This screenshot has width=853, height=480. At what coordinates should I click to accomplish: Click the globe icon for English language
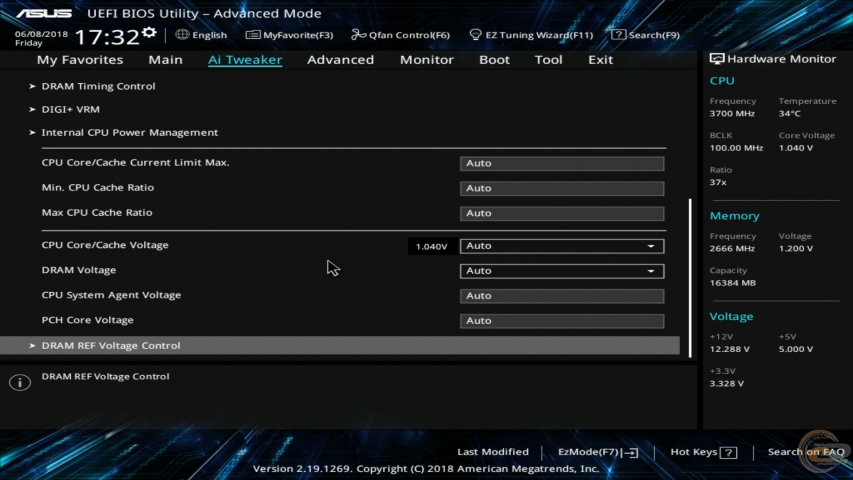[x=182, y=35]
